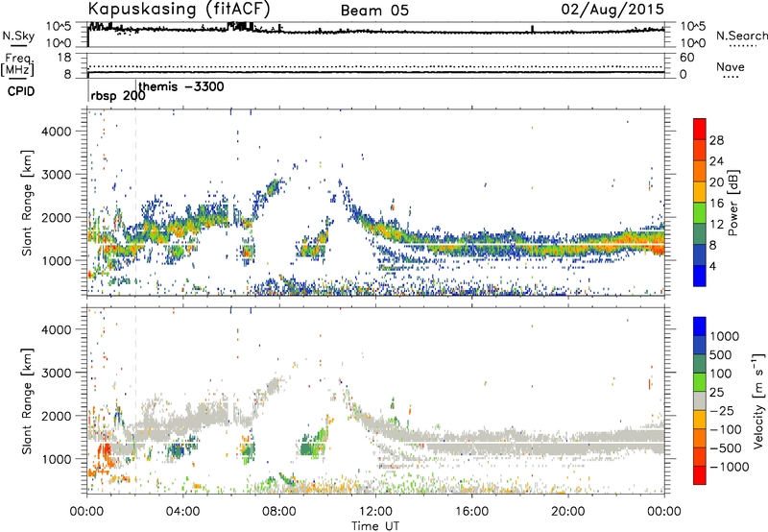Click the '12:00' time axis tick

pos(375,512)
